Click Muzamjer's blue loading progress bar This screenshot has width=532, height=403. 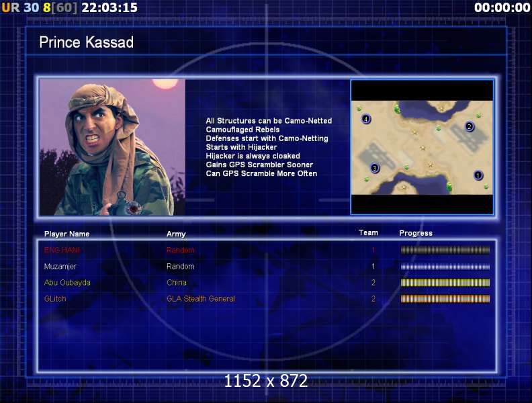tap(445, 267)
